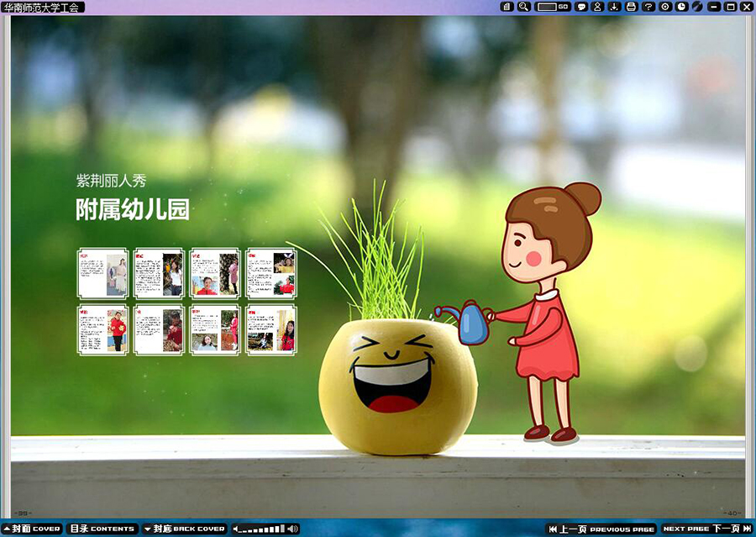Open third thumbnail in top row
Viewport: 756px width, 537px height.
[x=215, y=274]
